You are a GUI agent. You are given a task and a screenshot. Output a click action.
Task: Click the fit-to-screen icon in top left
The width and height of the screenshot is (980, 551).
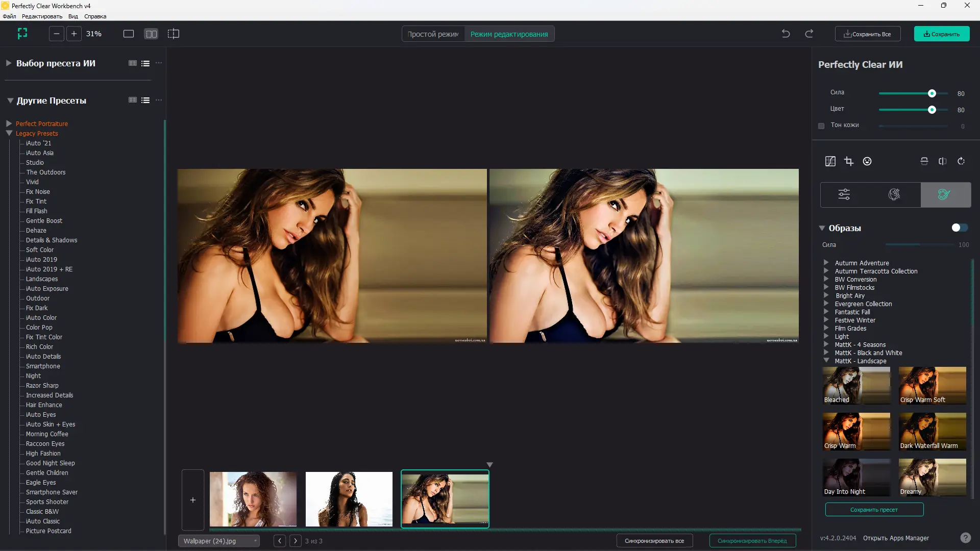coord(22,34)
